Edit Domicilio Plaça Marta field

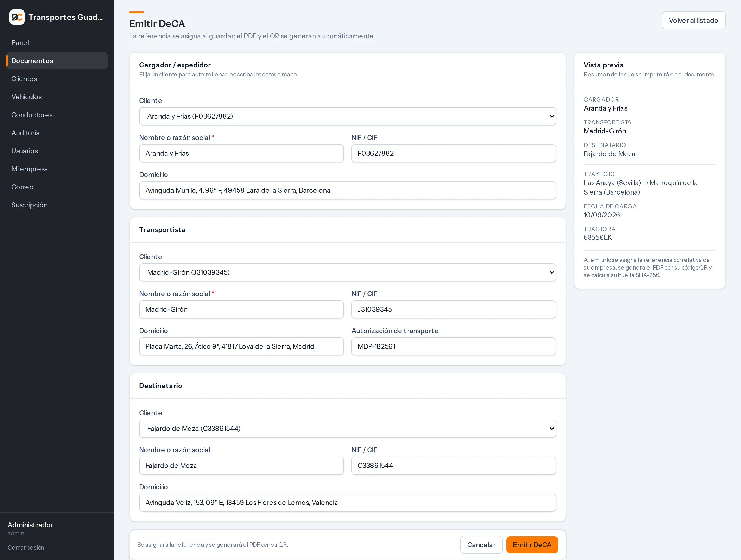[x=241, y=346]
